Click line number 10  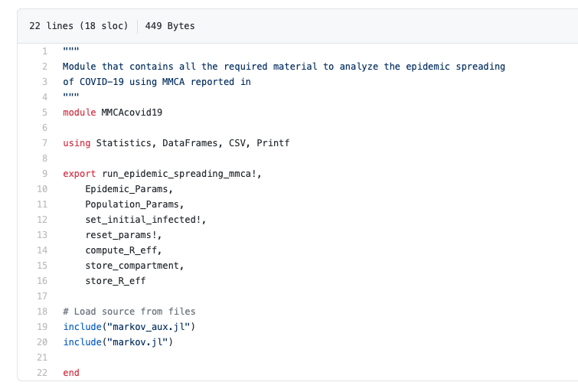tap(42, 189)
